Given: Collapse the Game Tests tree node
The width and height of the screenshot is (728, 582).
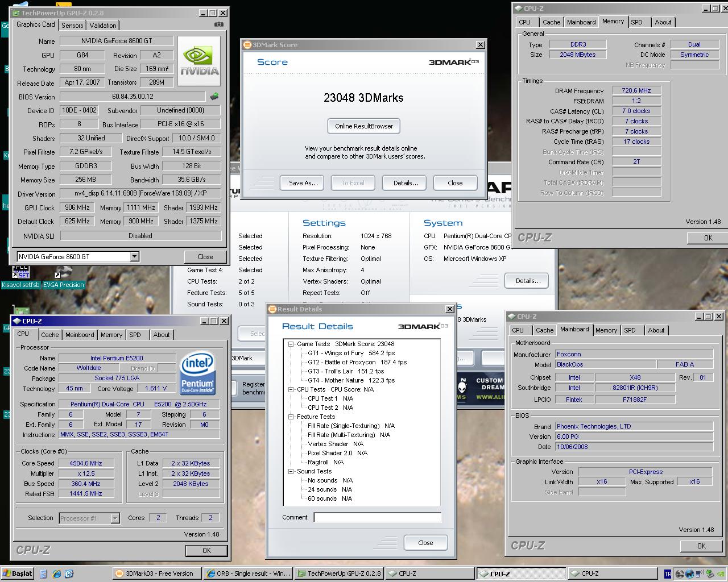Looking at the screenshot, I should coord(291,344).
